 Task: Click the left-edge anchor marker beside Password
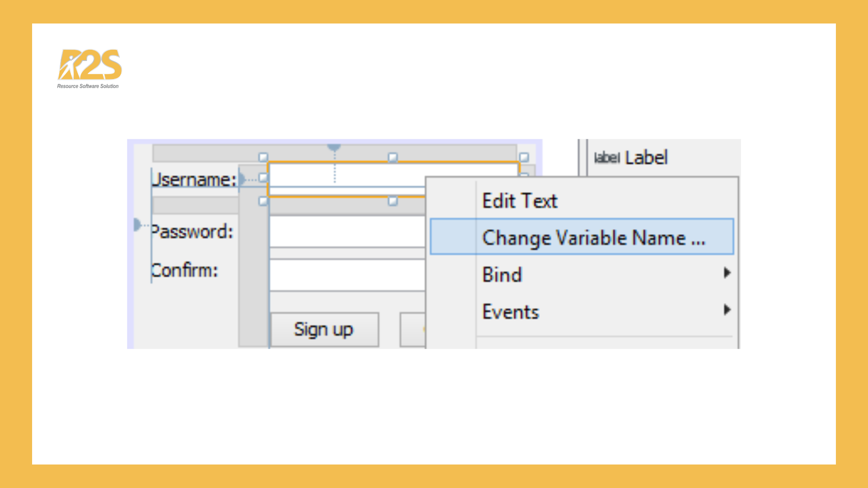pos(137,225)
